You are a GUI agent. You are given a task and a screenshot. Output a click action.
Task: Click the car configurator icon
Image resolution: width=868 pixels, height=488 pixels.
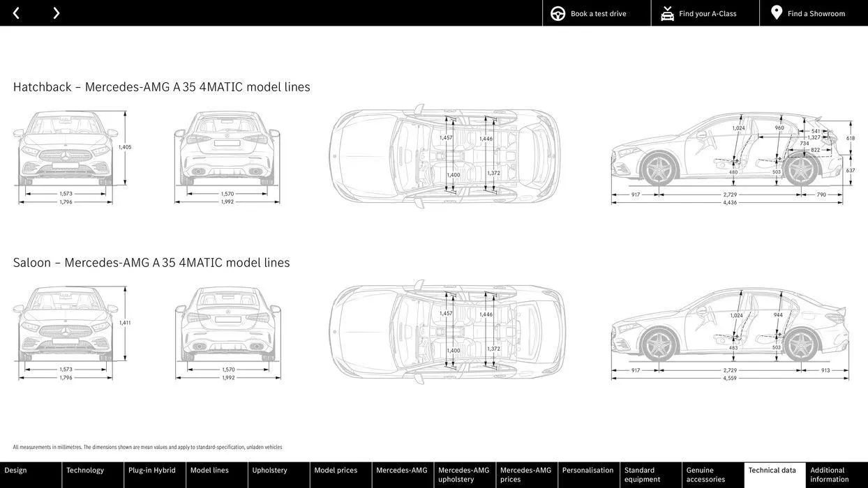[667, 13]
